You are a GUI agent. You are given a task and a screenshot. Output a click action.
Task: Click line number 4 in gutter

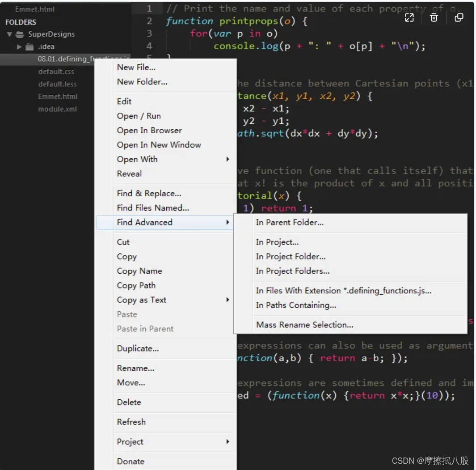click(x=149, y=46)
